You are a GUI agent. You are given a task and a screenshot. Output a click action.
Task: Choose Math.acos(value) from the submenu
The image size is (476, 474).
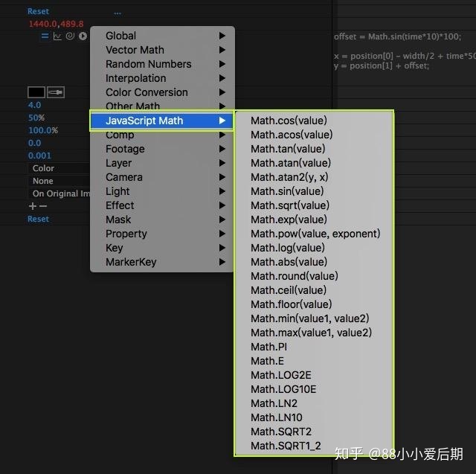[314, 135]
